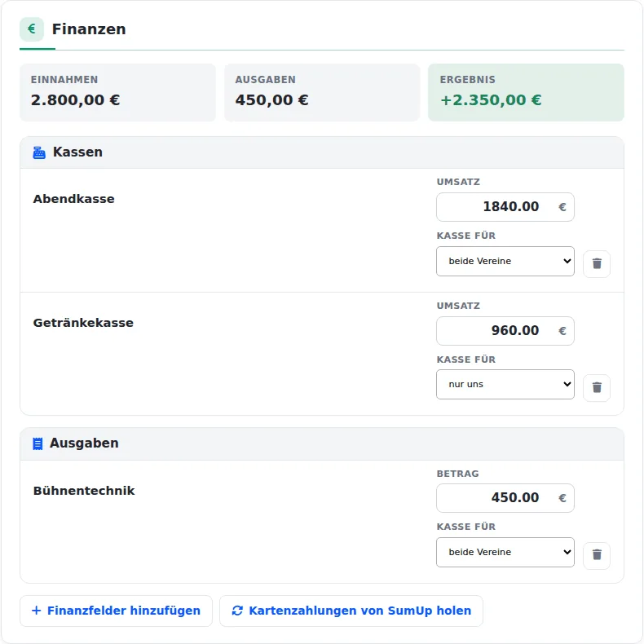Click the BETRAG field label
Screen dimensions: 644x644
457,474
